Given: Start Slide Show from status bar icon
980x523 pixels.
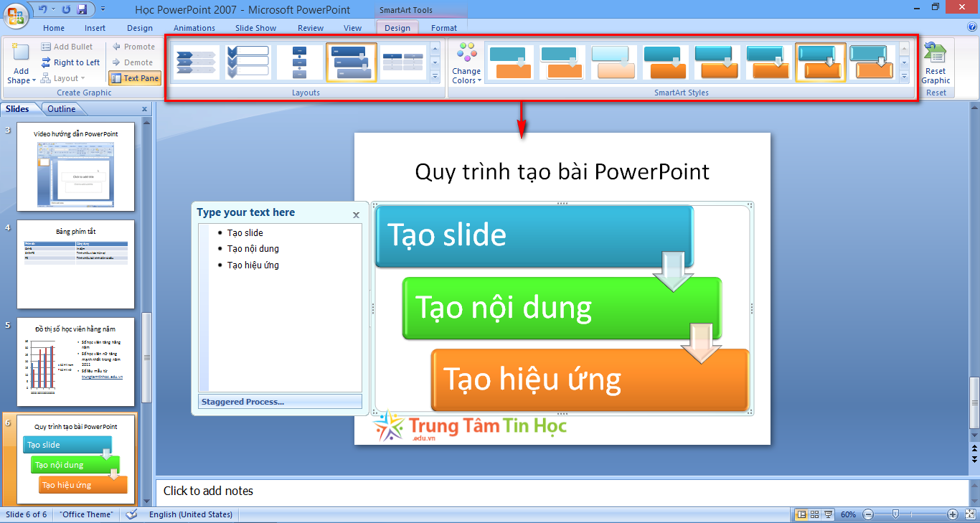Looking at the screenshot, I should click(x=829, y=514).
